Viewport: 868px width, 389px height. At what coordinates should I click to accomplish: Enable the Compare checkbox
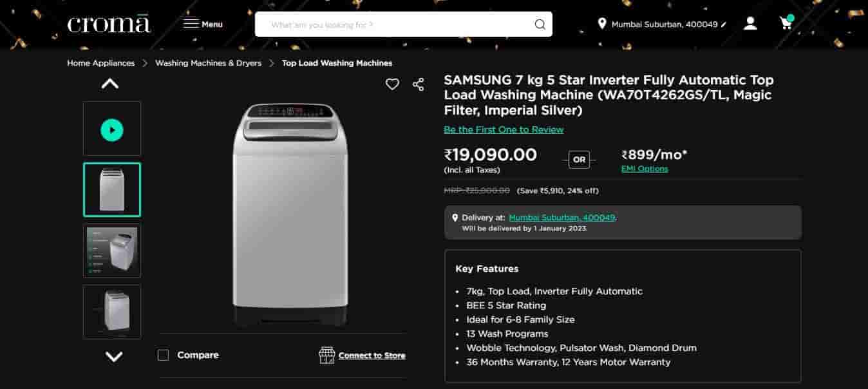coord(163,354)
